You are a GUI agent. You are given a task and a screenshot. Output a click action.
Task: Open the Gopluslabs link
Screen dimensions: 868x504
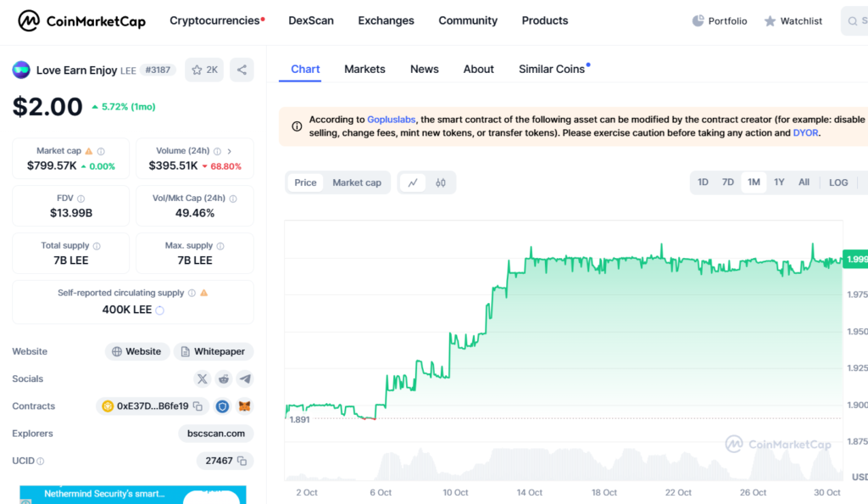click(x=391, y=120)
